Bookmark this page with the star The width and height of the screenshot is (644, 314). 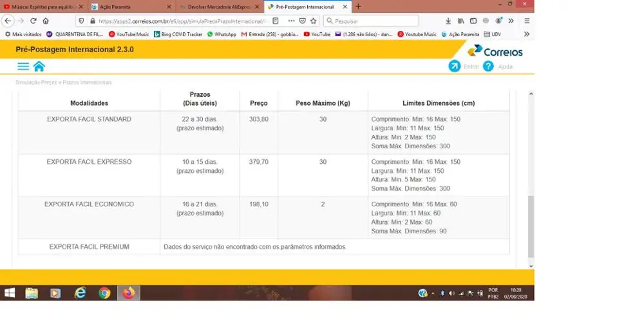pyautogui.click(x=314, y=21)
